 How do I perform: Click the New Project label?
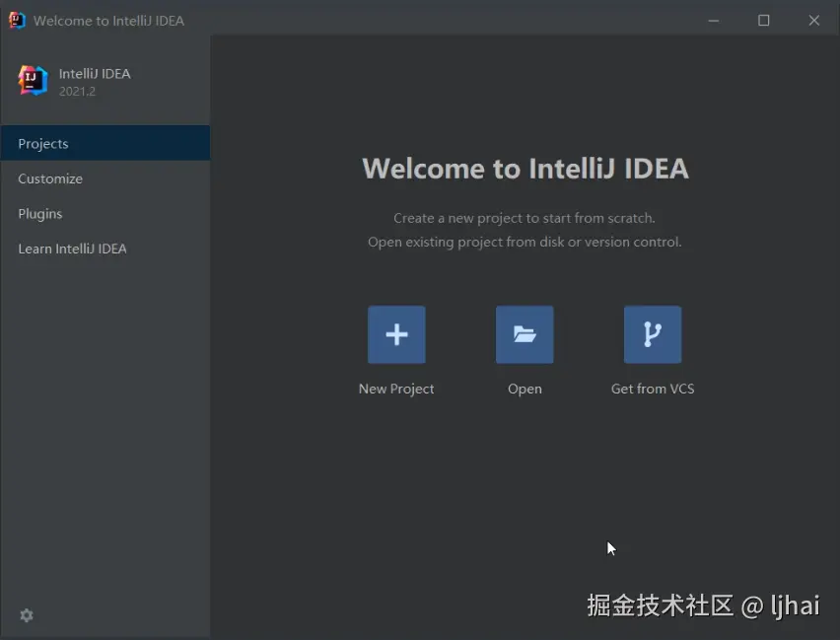(396, 389)
